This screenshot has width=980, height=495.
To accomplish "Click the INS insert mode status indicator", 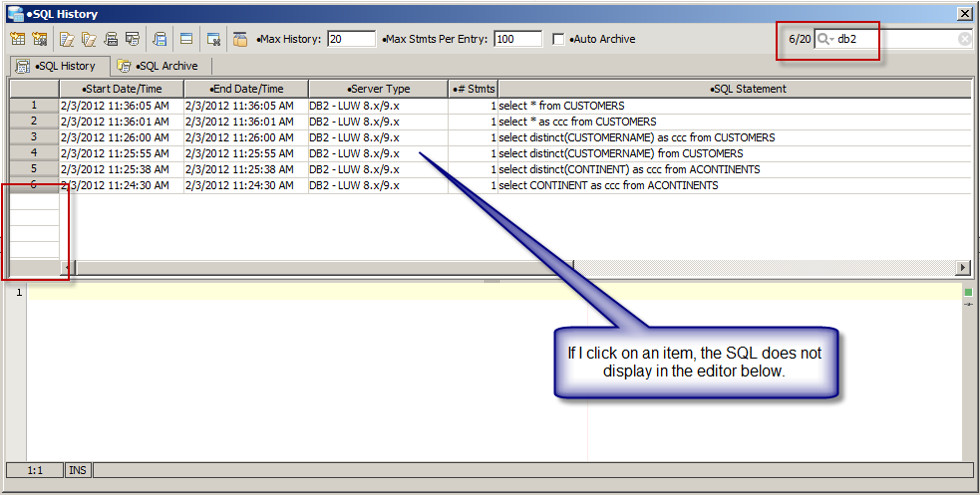I will 78,470.
